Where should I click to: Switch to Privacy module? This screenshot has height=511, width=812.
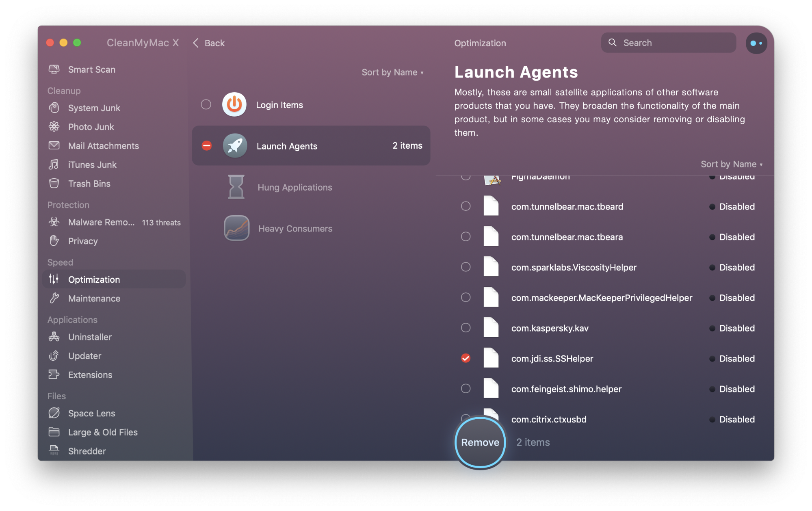[114, 241]
